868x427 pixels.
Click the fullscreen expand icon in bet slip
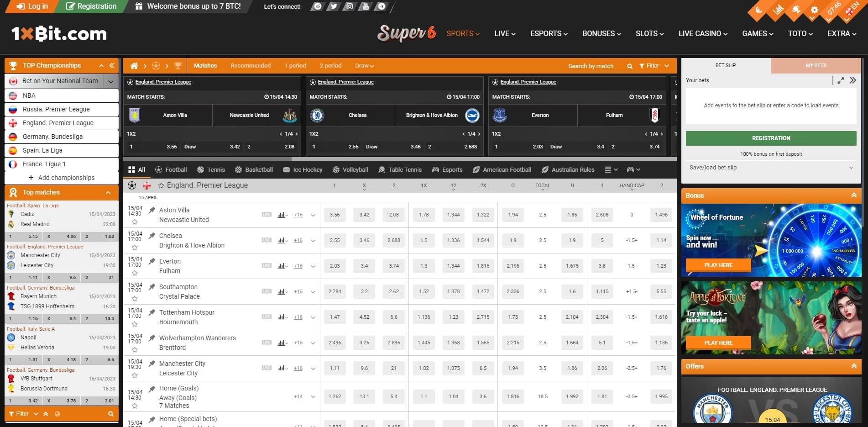841,80
